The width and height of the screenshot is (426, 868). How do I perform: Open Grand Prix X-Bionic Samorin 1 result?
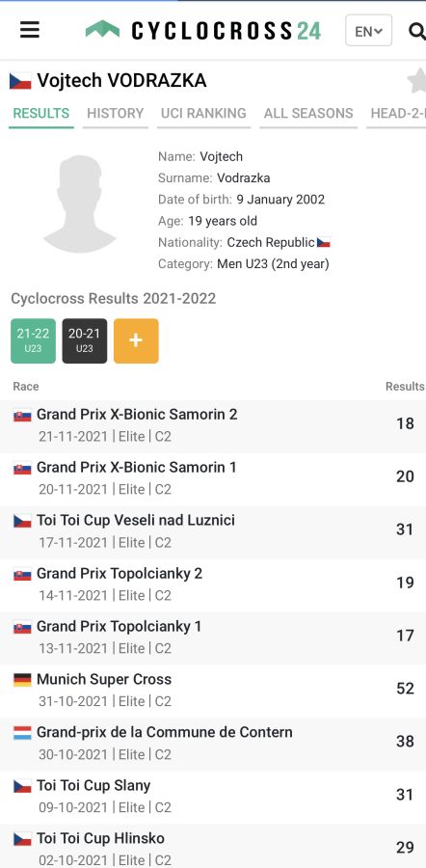coord(213,477)
